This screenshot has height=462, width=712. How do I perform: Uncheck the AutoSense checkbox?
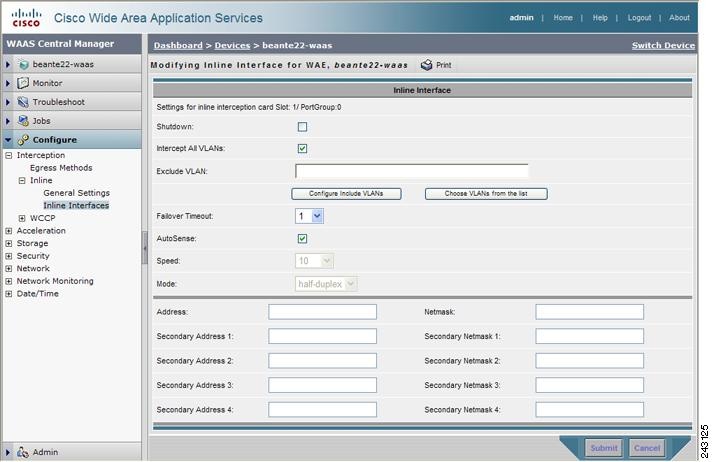(302, 238)
